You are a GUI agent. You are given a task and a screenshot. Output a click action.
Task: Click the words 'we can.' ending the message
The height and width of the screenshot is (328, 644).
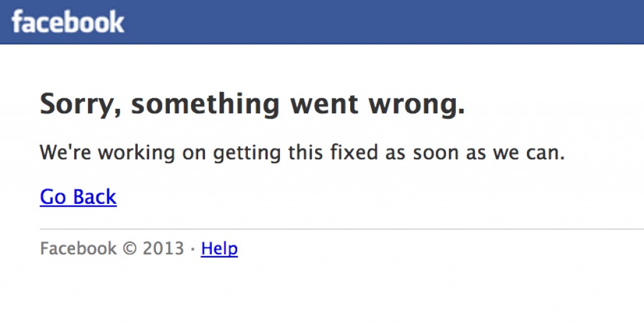[529, 152]
